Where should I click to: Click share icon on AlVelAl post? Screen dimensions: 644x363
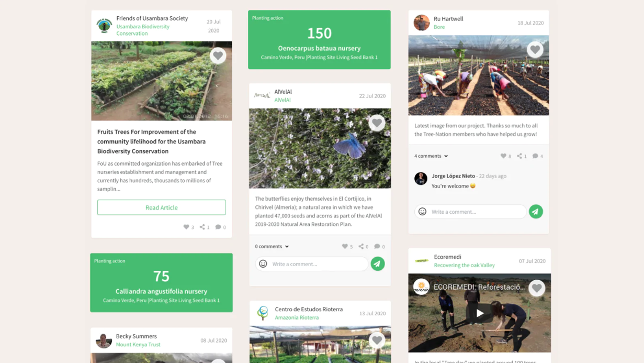[x=360, y=246]
